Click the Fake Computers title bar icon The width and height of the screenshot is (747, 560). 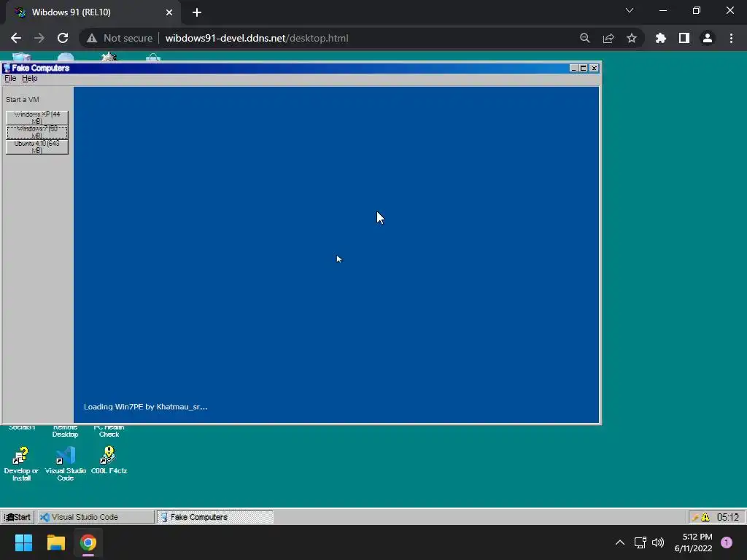(7, 68)
